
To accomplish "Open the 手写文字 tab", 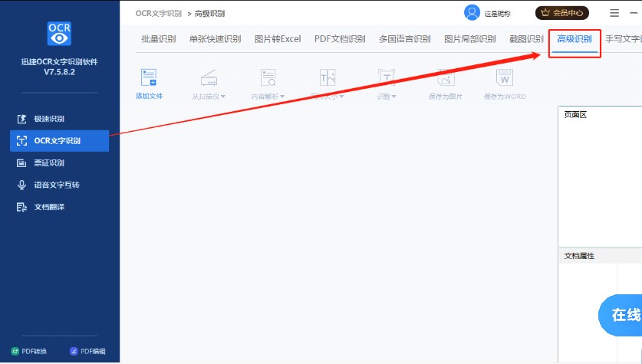I will [624, 39].
